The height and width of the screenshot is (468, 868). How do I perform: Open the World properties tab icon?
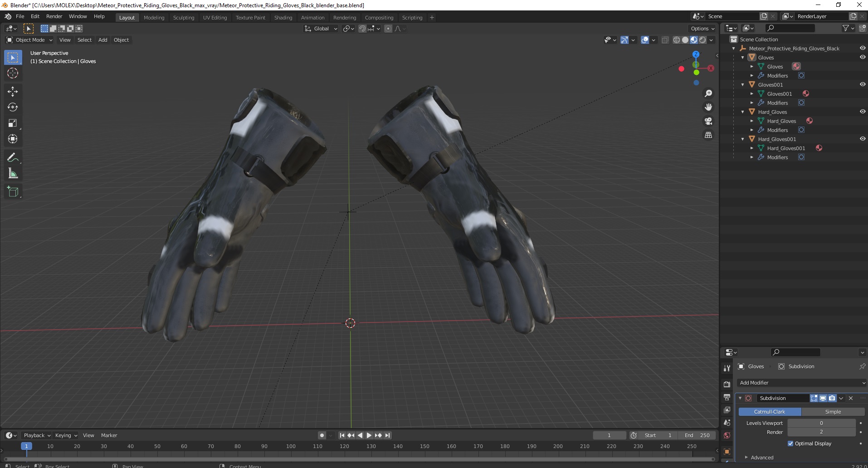point(727,435)
